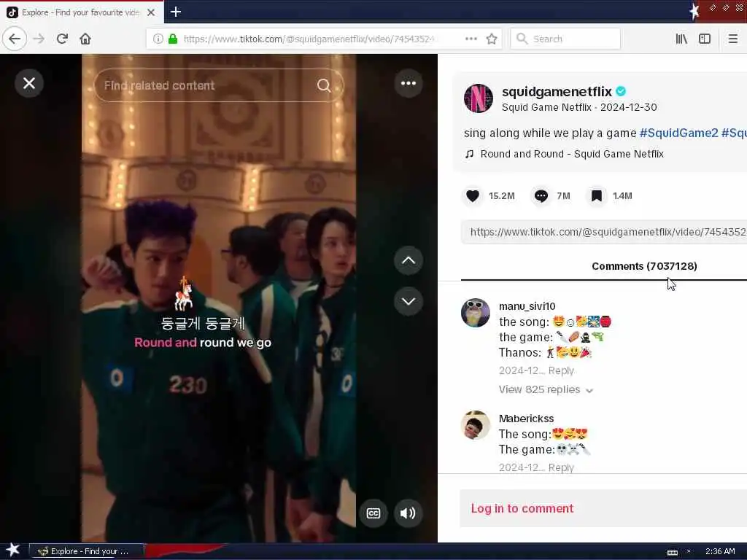The image size is (747, 560).
Task: Bookmark this page with star icon
Action: pyautogui.click(x=492, y=39)
